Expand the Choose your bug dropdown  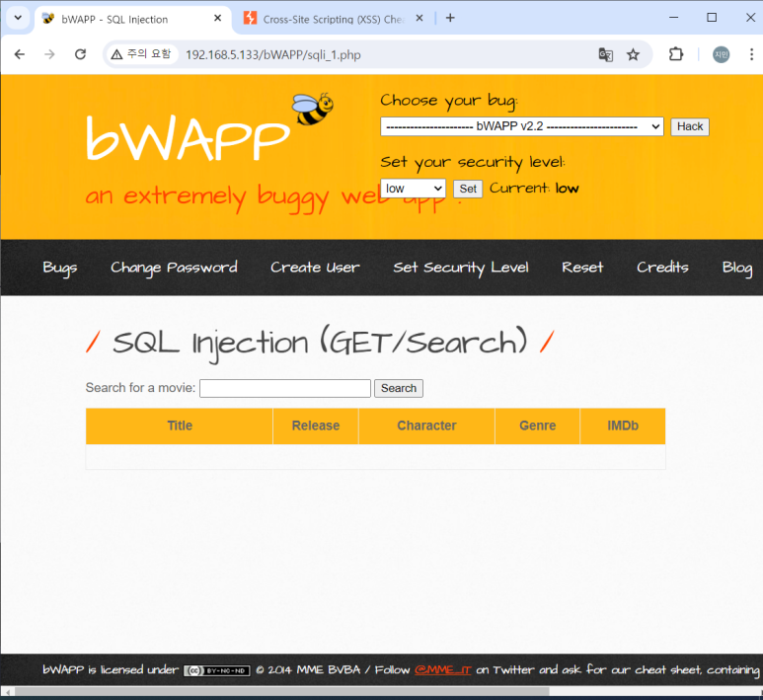[521, 126]
